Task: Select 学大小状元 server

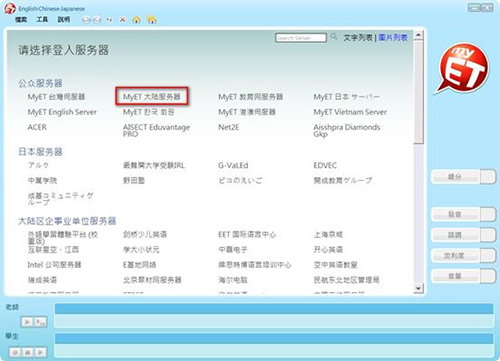Action: 141,249
